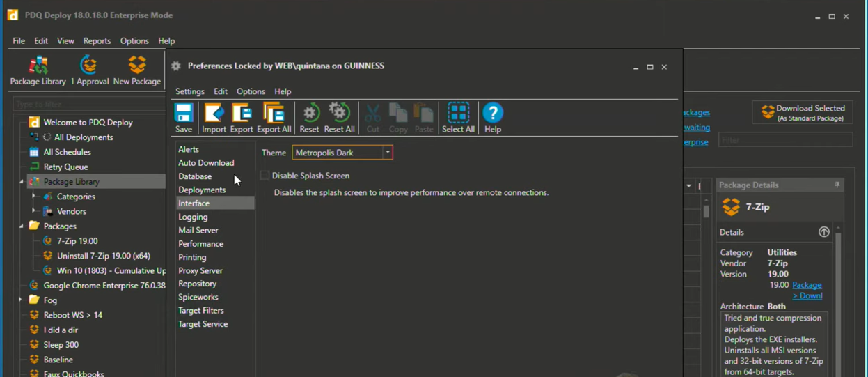Select the Performance preferences page

(200, 244)
